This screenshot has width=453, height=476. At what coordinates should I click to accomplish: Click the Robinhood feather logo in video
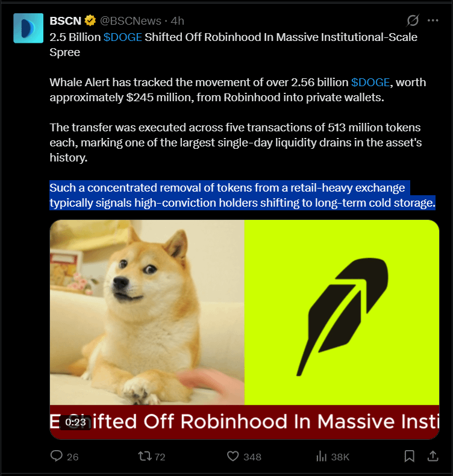click(342, 316)
